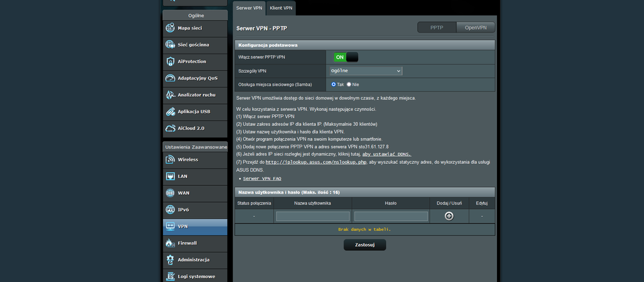Switch to the Serwer VPN tab
Image resolution: width=644 pixels, height=282 pixels.
(249, 8)
